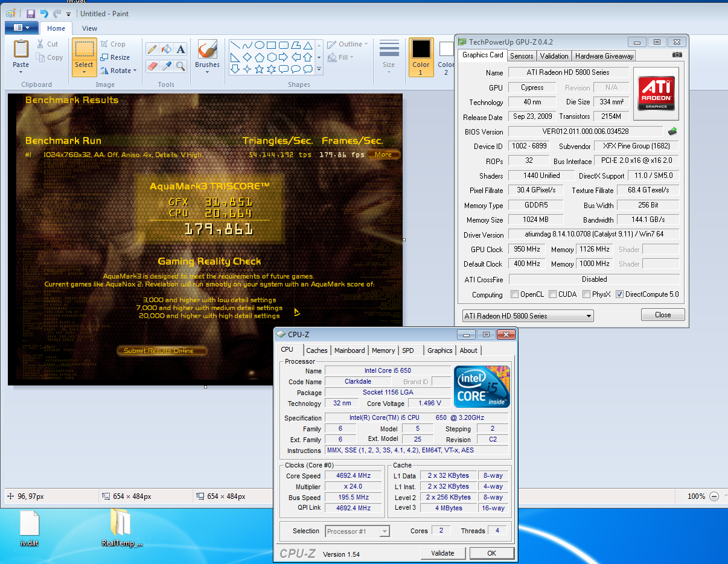Switch to the Caches tab in CPU-Z

317,350
